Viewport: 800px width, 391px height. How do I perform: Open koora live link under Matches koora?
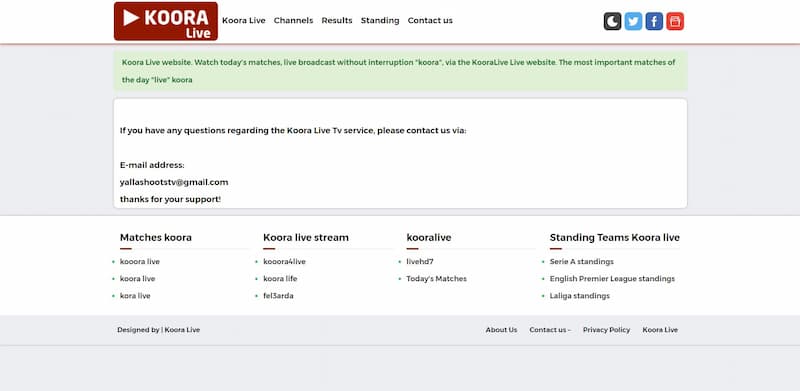pos(137,279)
